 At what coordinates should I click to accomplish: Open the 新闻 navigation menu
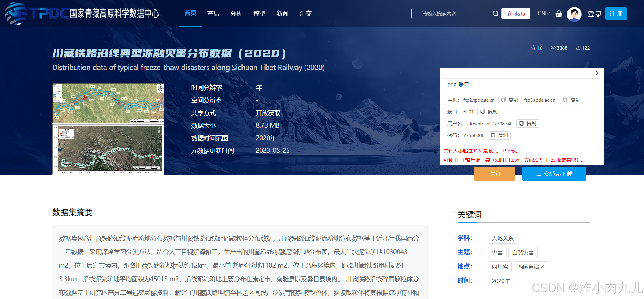(283, 14)
